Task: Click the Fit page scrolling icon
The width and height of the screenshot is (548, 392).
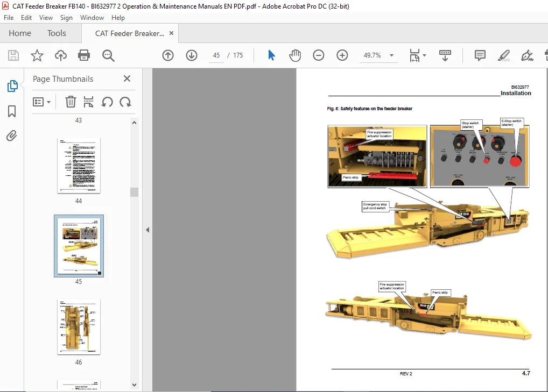Action: point(414,55)
